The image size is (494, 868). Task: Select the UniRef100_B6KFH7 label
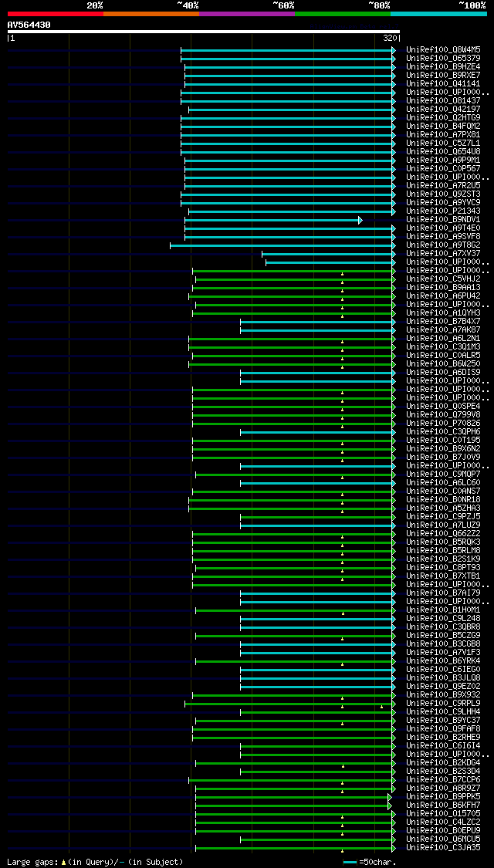click(x=443, y=805)
